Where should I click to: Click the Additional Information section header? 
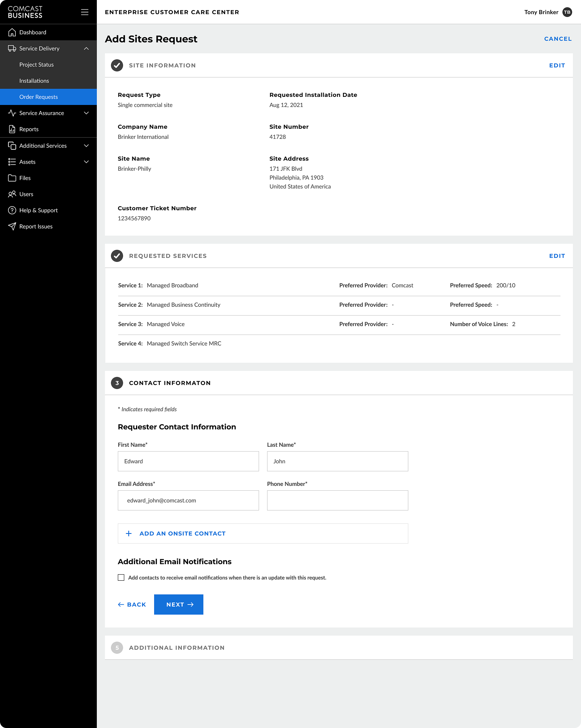(x=339, y=648)
